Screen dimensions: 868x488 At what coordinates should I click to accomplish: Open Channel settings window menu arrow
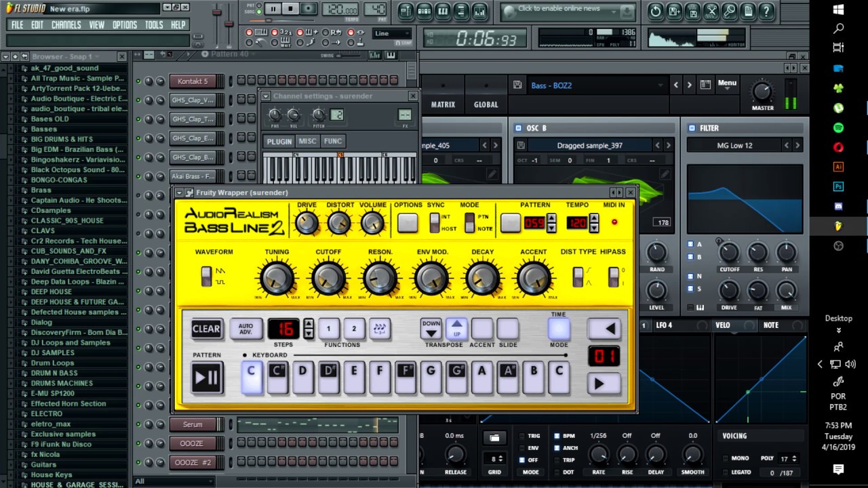pos(266,96)
